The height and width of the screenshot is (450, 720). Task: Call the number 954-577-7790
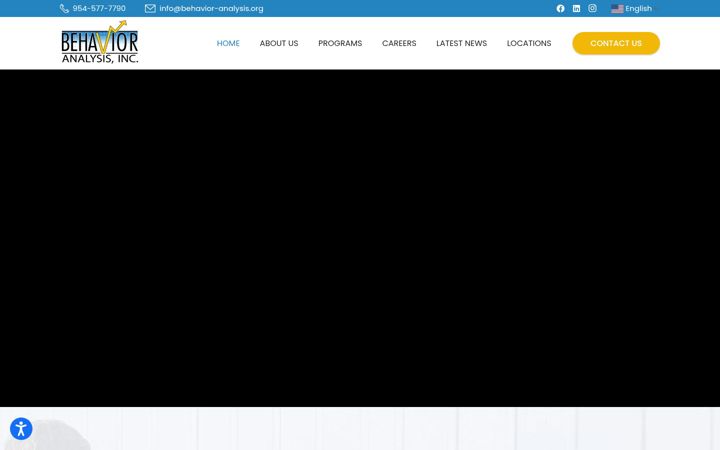(99, 8)
